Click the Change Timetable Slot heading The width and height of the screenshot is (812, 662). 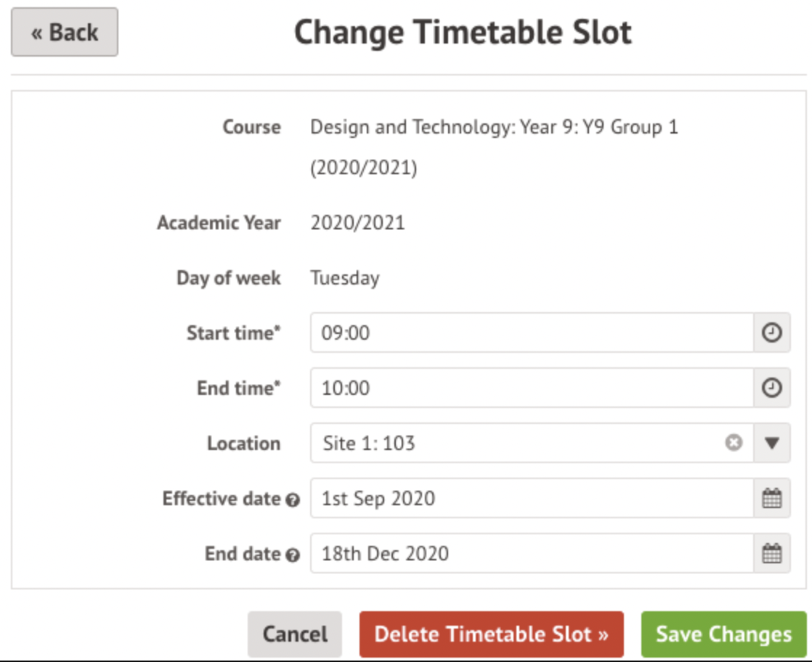click(x=463, y=33)
